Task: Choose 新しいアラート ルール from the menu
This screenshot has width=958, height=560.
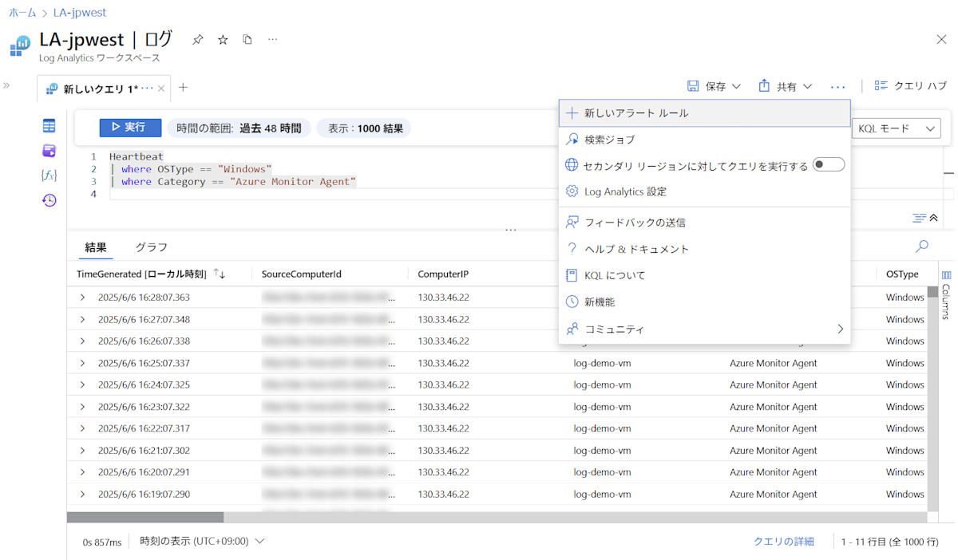Action: (x=705, y=113)
